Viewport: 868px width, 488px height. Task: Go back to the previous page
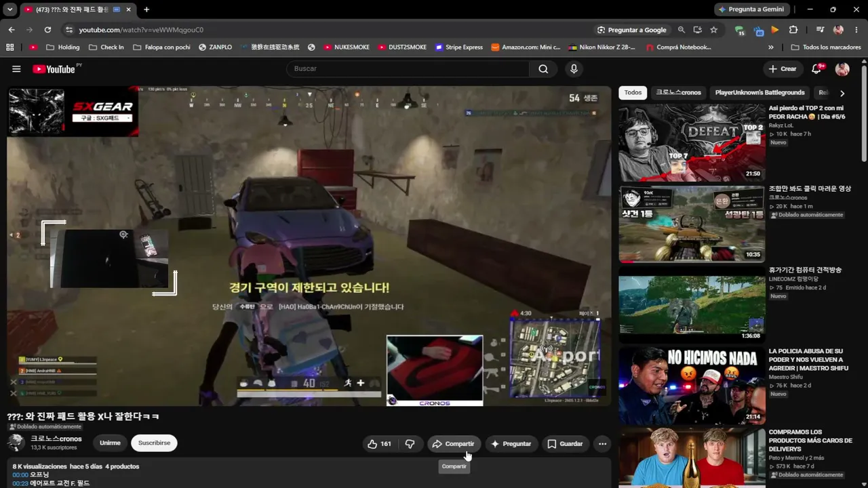pos(11,30)
